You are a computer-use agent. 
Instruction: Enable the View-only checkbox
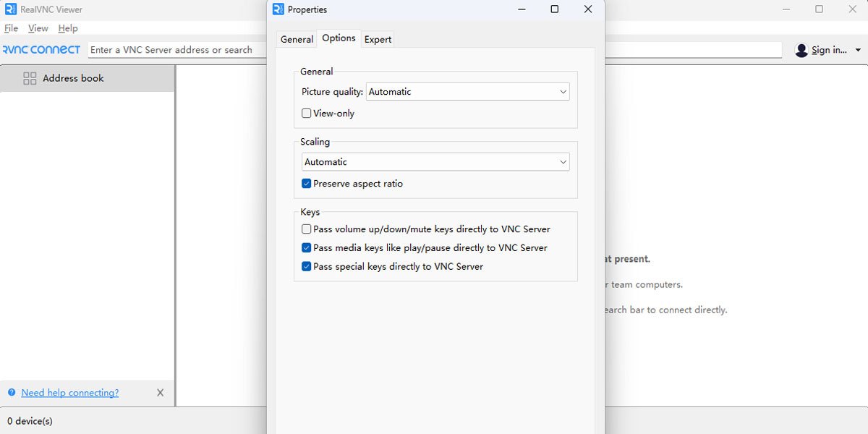coord(306,113)
